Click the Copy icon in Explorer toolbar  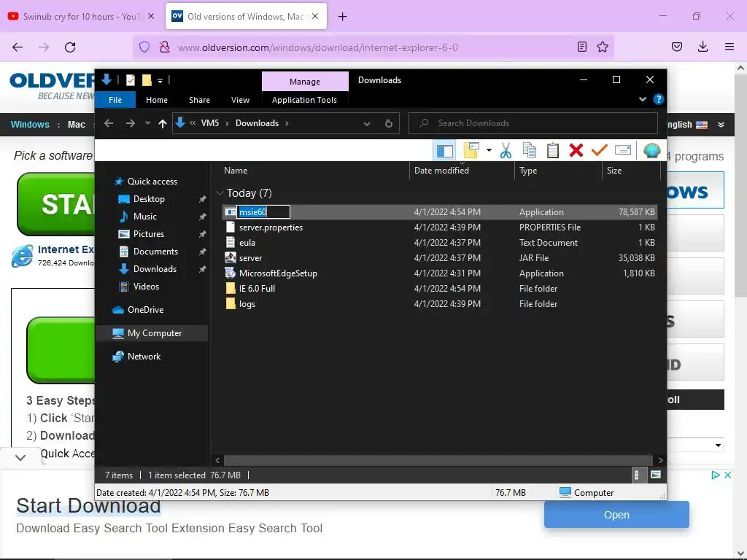click(530, 150)
